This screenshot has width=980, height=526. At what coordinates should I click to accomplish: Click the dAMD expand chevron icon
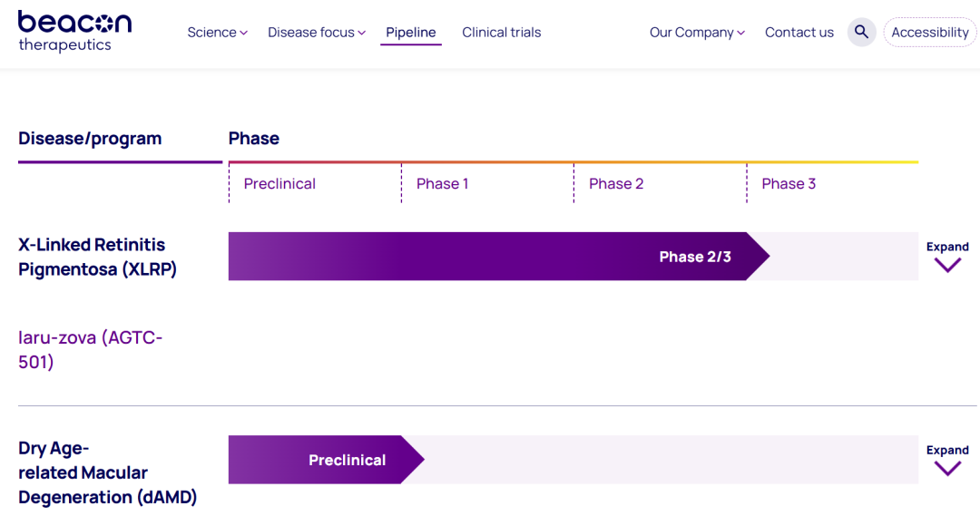pos(947,469)
